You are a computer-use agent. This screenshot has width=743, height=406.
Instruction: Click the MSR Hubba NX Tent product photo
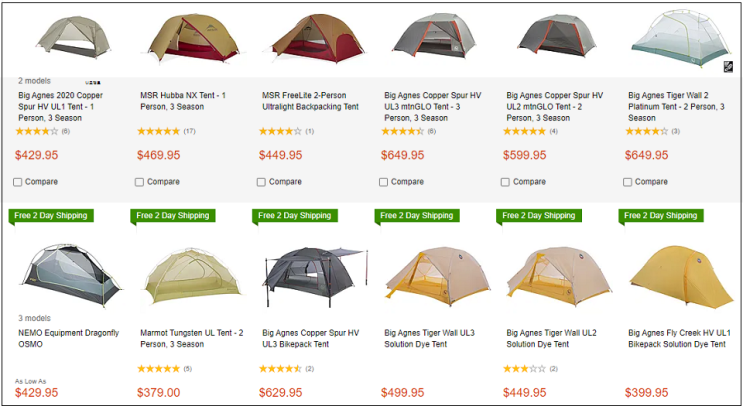(x=190, y=37)
